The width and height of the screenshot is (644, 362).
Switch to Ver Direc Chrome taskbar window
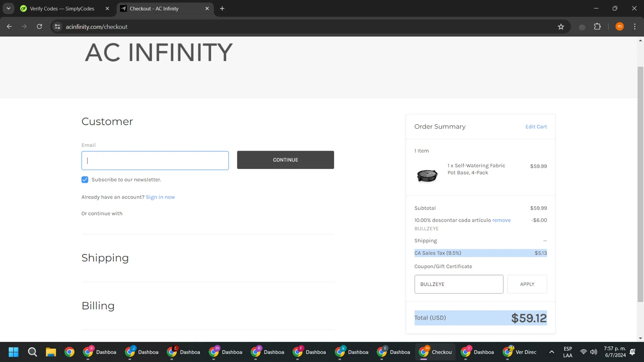[x=520, y=352]
